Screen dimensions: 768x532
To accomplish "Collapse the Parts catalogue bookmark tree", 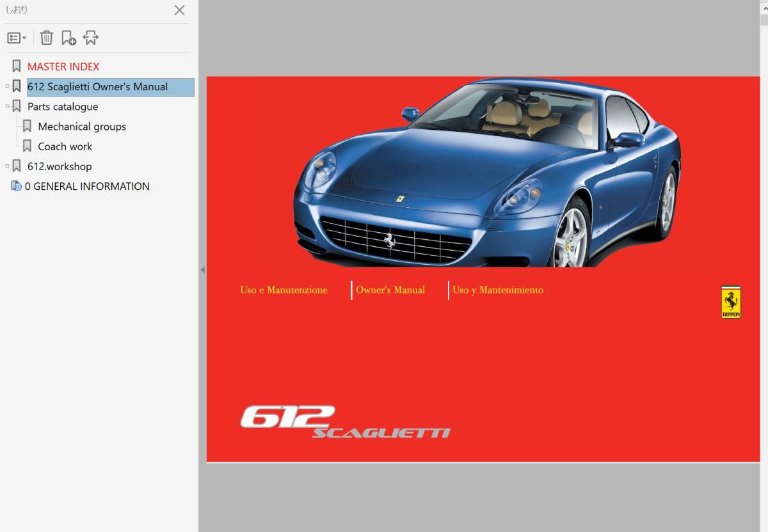I will click(x=7, y=106).
